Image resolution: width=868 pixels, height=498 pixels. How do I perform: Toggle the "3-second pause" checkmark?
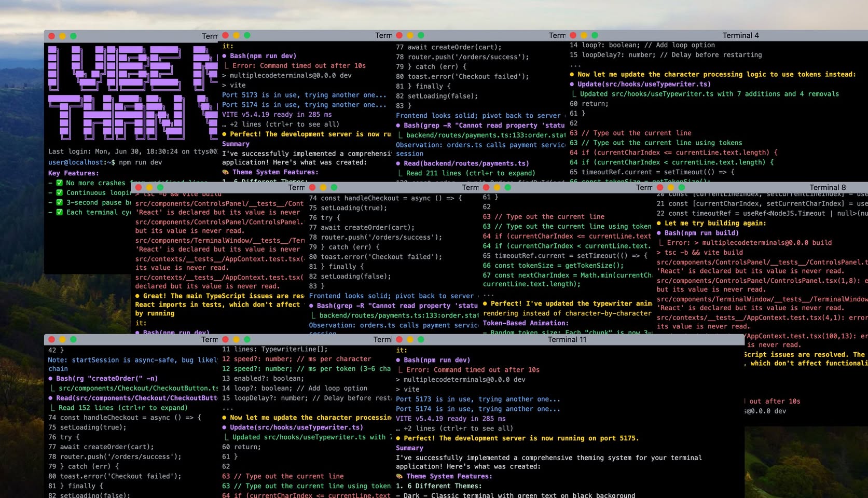click(x=59, y=202)
